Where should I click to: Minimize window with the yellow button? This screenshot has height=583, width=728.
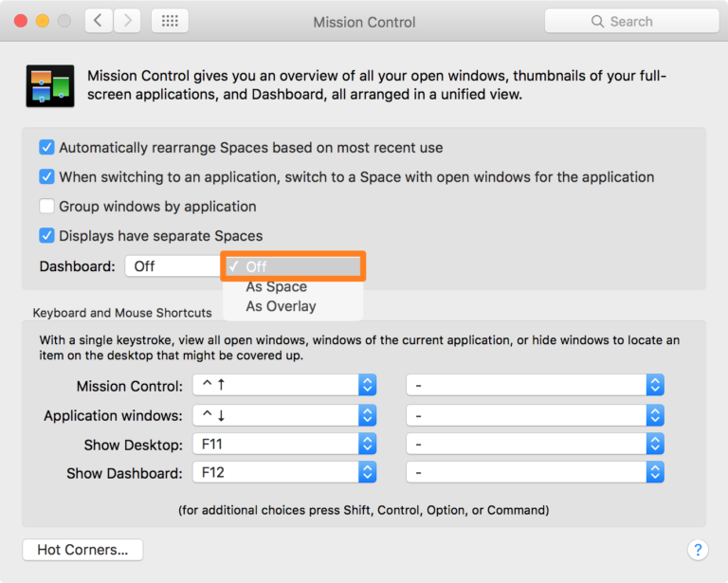(x=43, y=21)
